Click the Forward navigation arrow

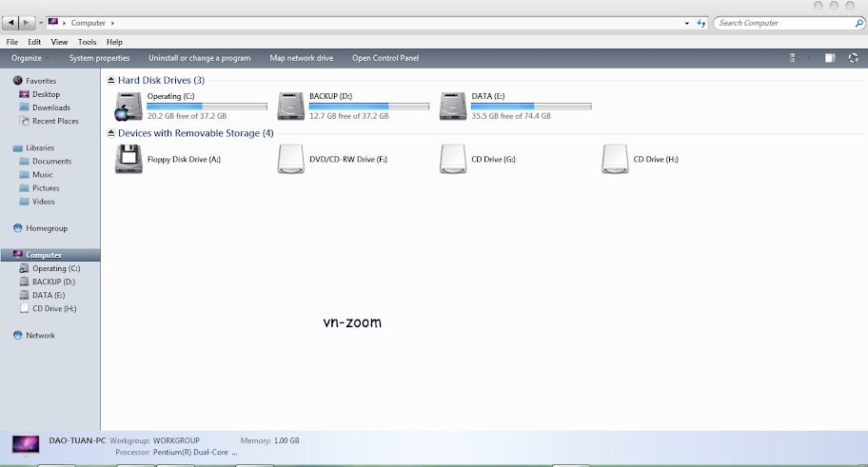(x=26, y=23)
